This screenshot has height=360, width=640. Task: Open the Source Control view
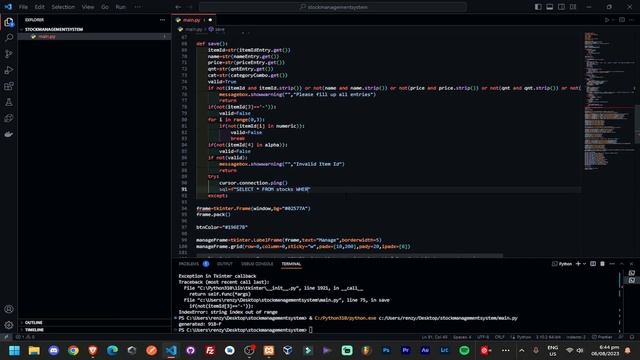pos(9,54)
